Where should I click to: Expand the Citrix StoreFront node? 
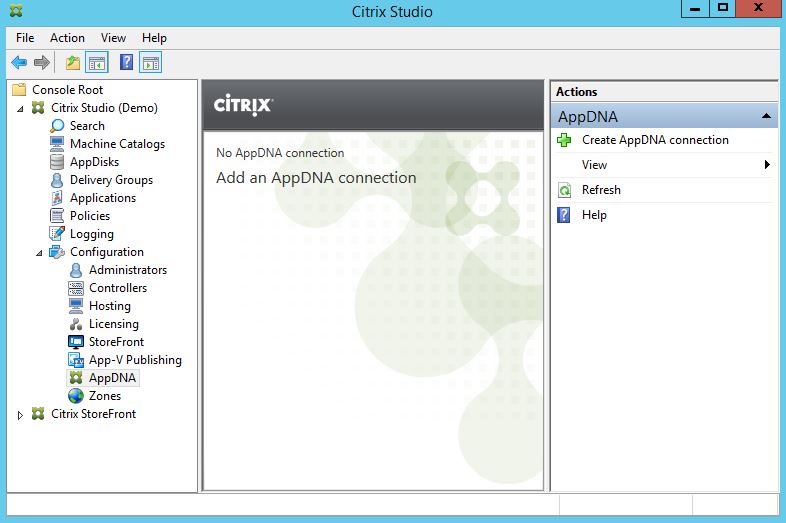[x=22, y=414]
